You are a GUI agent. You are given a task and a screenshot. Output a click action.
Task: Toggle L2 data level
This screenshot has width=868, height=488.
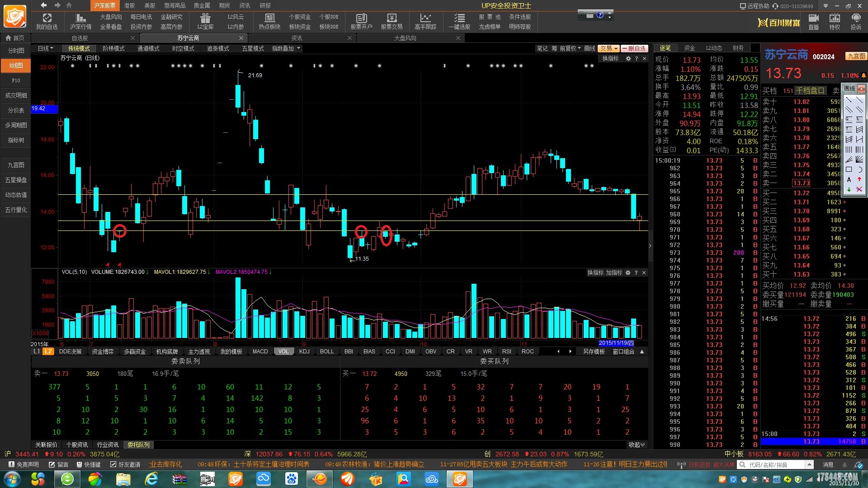(48, 352)
